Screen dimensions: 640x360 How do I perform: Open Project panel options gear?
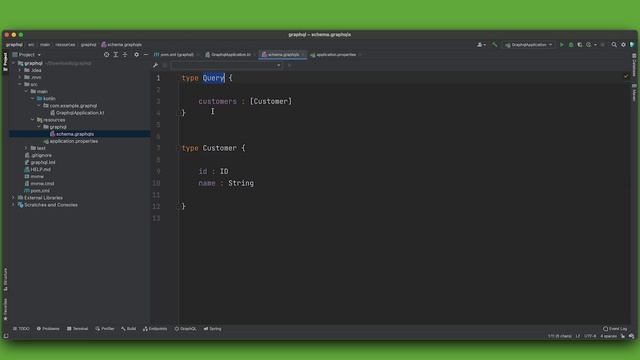(x=136, y=54)
